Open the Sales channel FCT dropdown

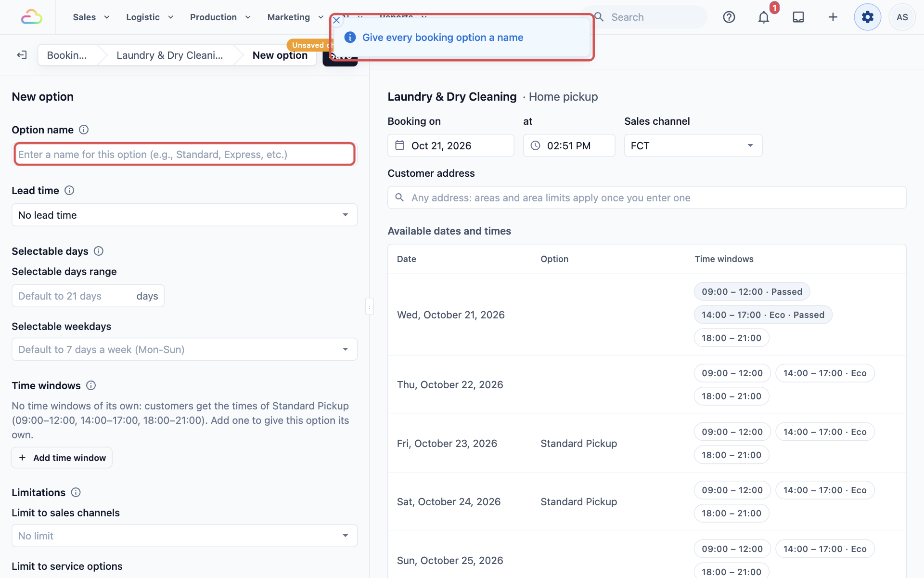(693, 145)
